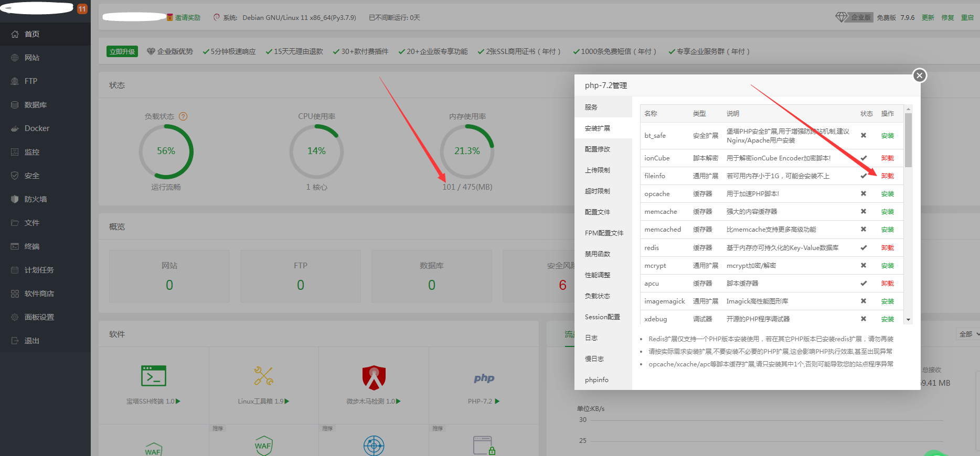Click the 安全 shield icon in sidebar
Screen dimensions: 980x456
click(15, 176)
